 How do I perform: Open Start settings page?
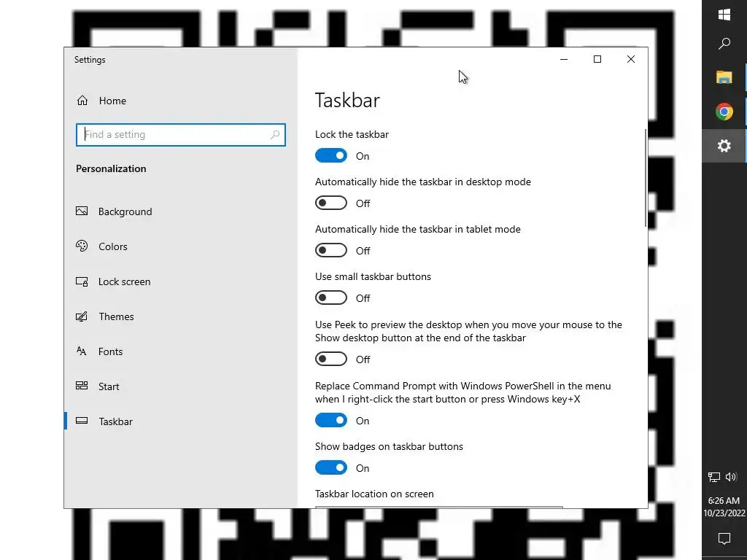[181, 386]
